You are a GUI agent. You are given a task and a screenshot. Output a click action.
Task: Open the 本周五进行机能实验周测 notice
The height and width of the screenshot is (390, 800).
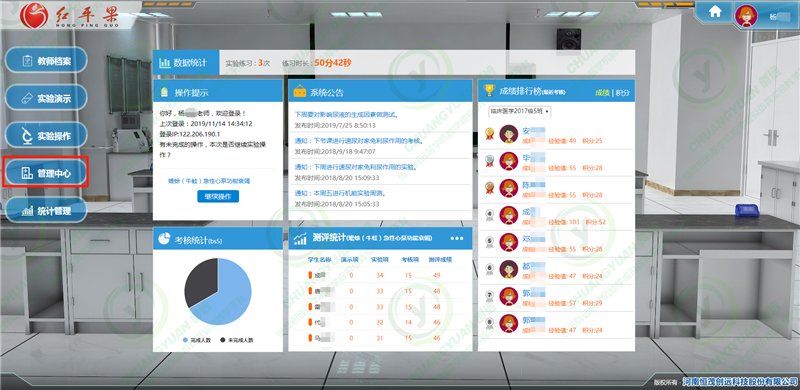pyautogui.click(x=340, y=193)
